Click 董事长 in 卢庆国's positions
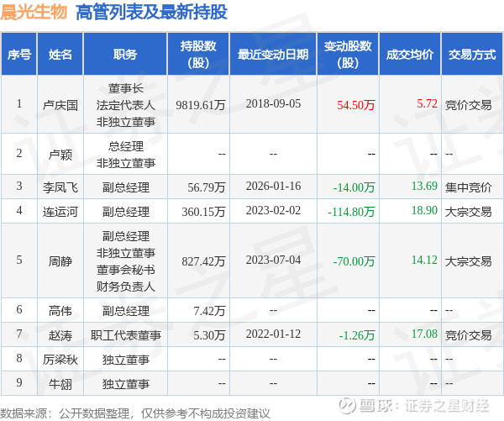 click(126, 88)
